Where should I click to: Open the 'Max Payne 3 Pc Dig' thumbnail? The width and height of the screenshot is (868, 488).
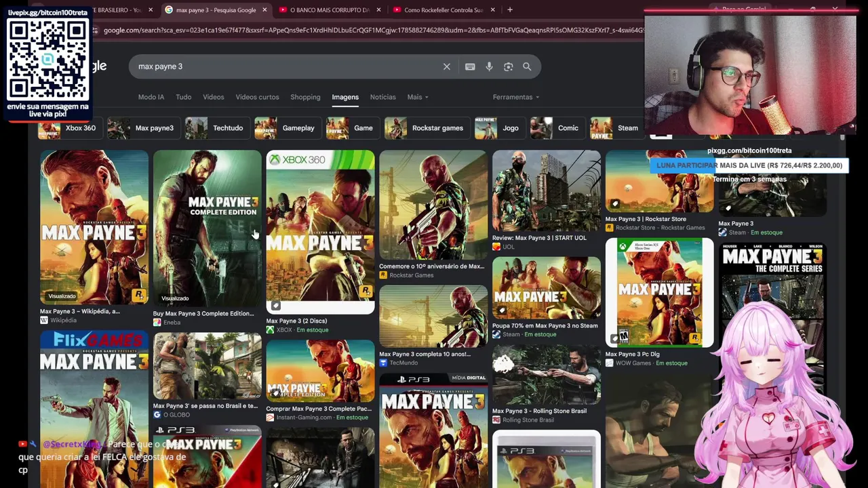[659, 293]
